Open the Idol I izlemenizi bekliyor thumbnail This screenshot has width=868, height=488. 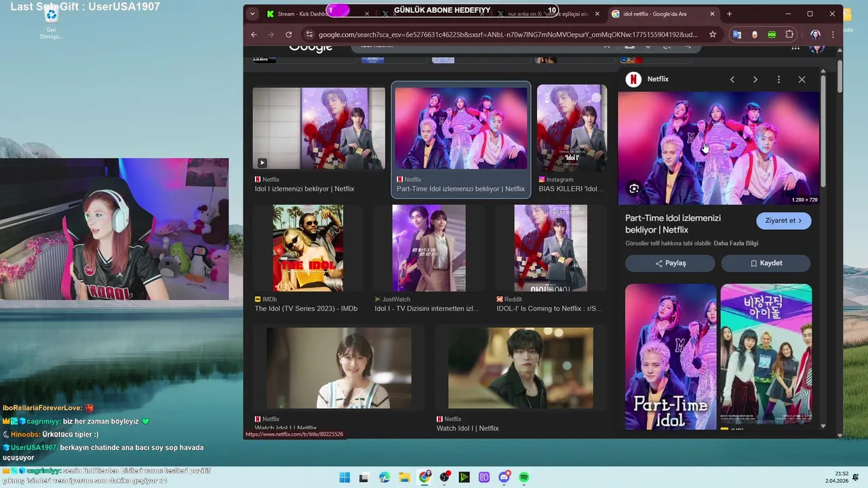[x=319, y=127]
